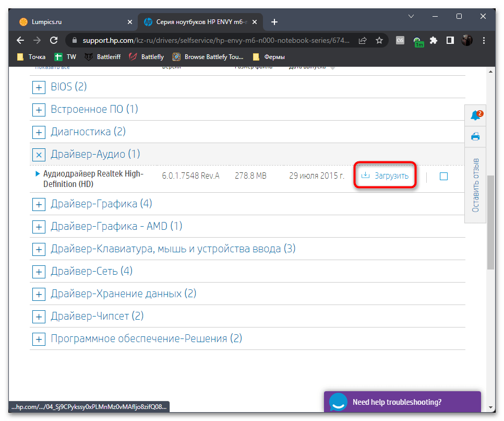
Task: Click the address bar URL field
Action: tap(216, 40)
